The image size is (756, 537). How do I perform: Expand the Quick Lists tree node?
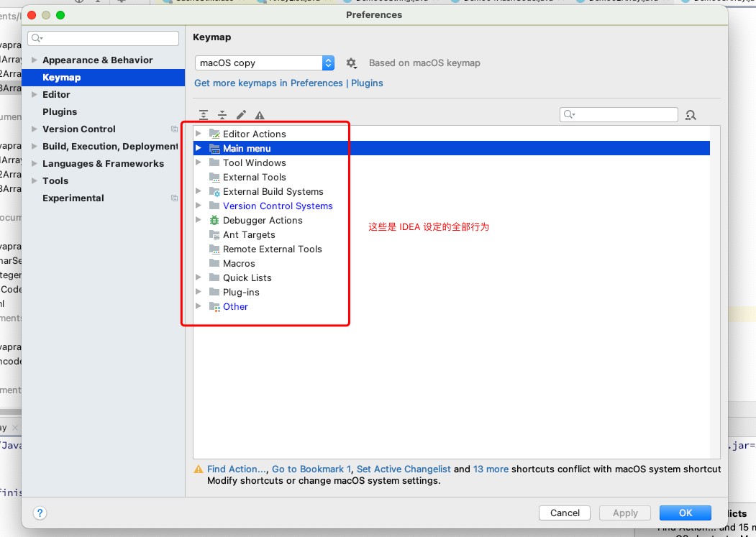tap(198, 277)
